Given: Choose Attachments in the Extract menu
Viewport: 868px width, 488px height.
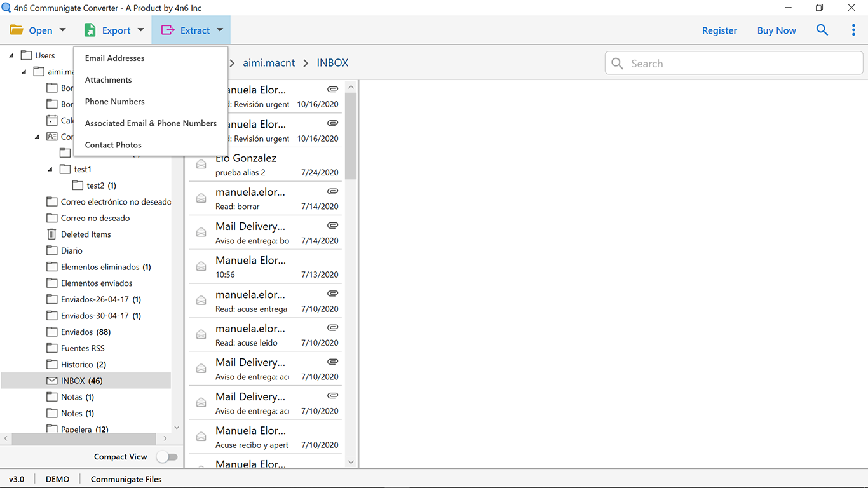Looking at the screenshot, I should 109,79.
